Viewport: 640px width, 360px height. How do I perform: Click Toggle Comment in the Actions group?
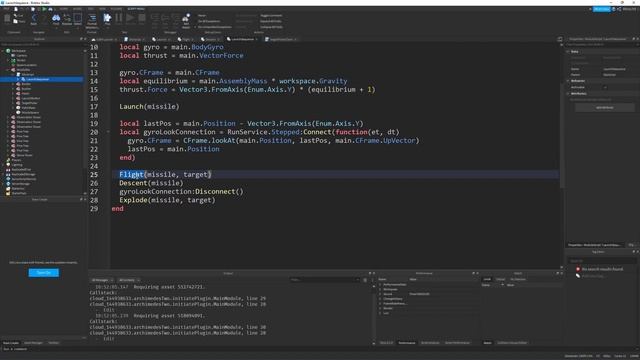271,16
